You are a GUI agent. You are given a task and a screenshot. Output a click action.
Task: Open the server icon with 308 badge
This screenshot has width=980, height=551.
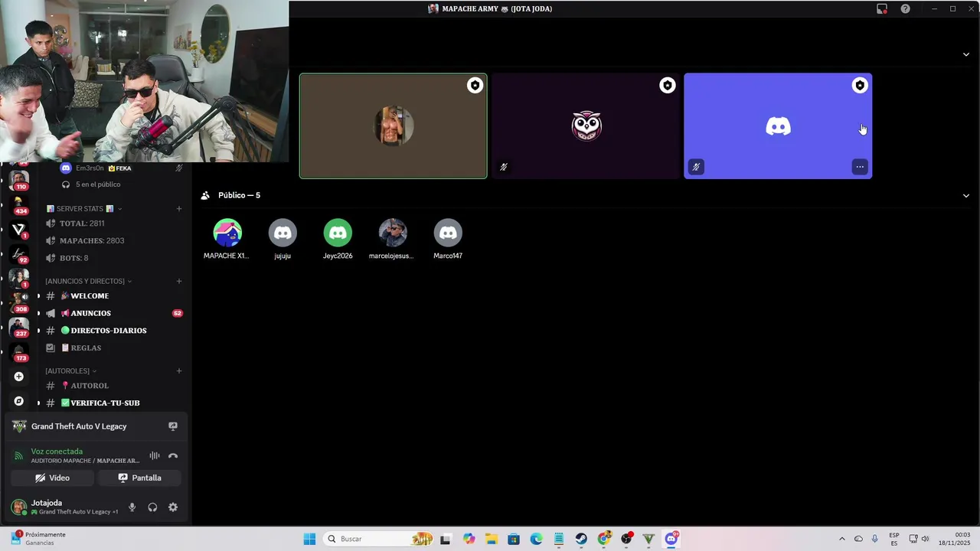19,302
